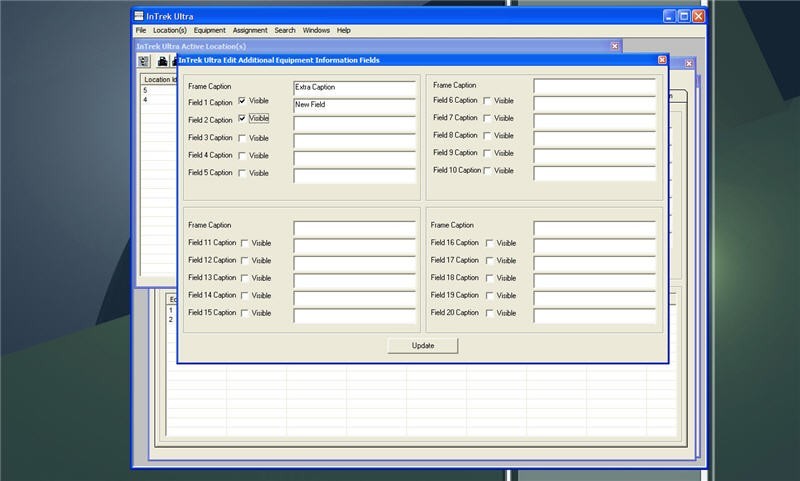Click the Field 10 Caption text box

tap(595, 173)
